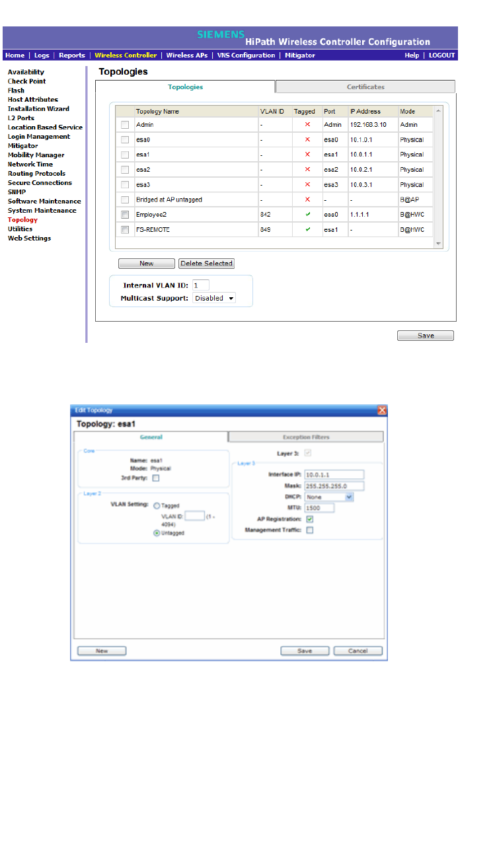Screen dimensions: 493x868
Task: Open L2 Ports in the sidebar
Action: click(20, 118)
